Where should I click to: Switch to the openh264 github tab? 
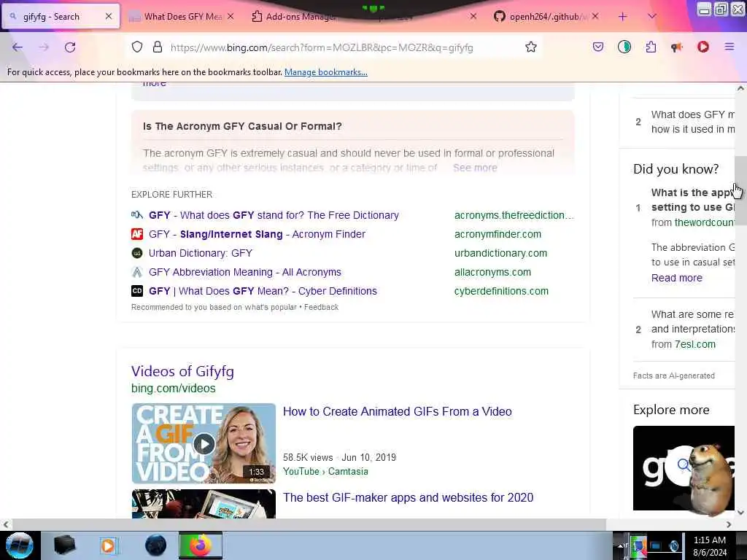[x=546, y=17]
